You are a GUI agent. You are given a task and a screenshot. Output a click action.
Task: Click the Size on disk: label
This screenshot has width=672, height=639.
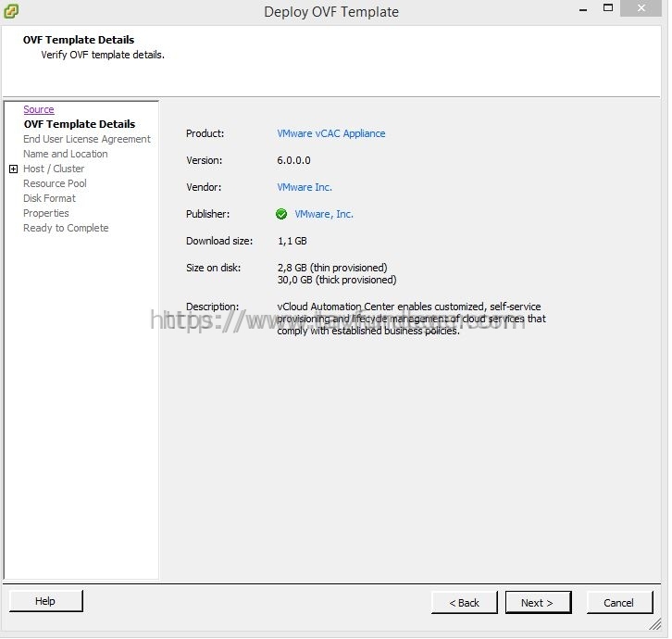coord(214,268)
